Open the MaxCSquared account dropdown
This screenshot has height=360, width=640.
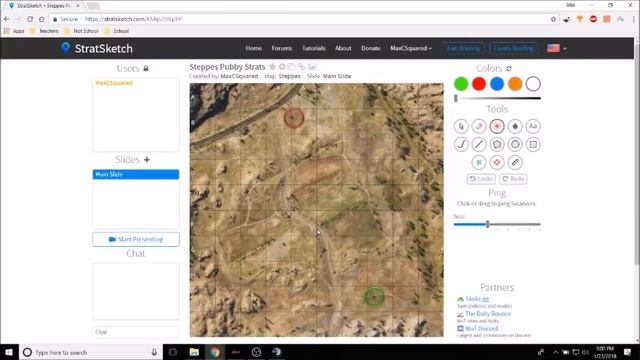[x=411, y=48]
